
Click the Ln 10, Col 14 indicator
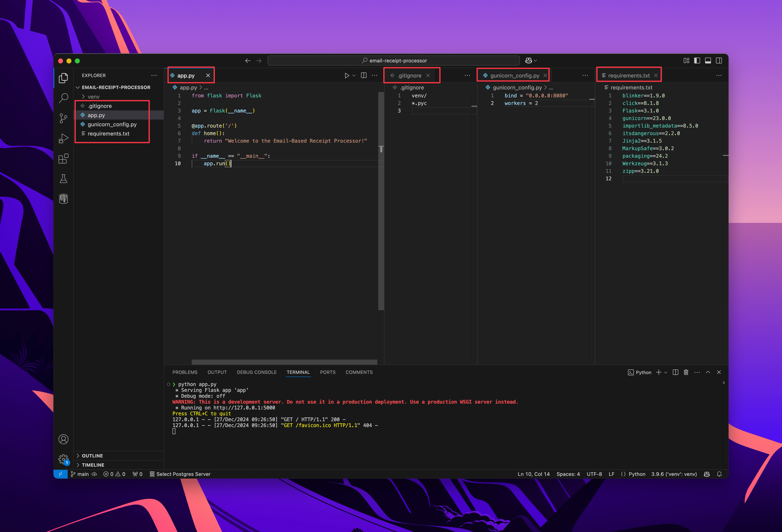pyautogui.click(x=534, y=474)
